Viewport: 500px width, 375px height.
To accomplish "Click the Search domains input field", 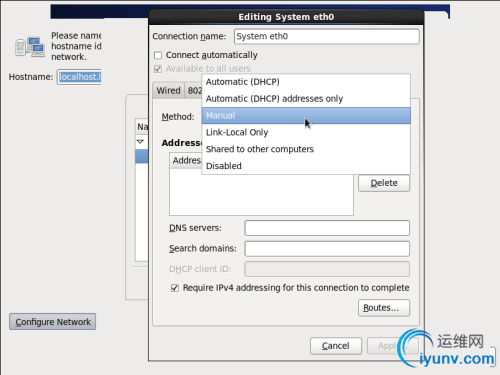I will 327,249.
